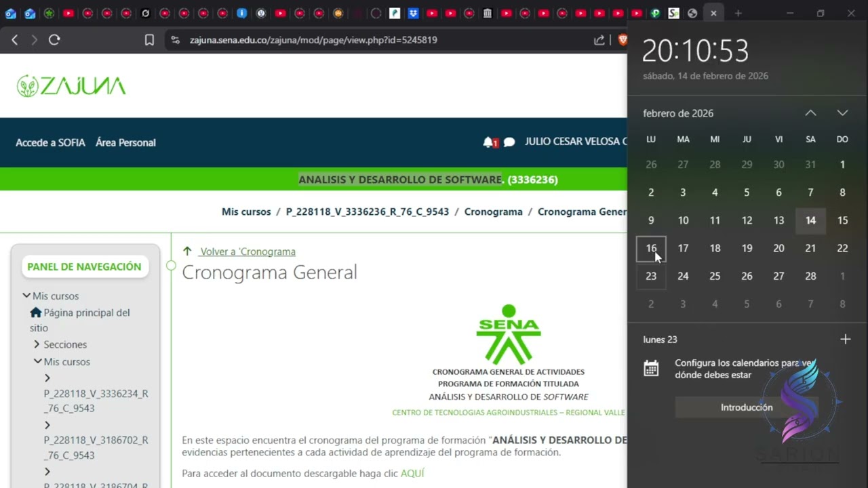Show next month in calendar flyout
This screenshot has height=488, width=868.
click(842, 113)
